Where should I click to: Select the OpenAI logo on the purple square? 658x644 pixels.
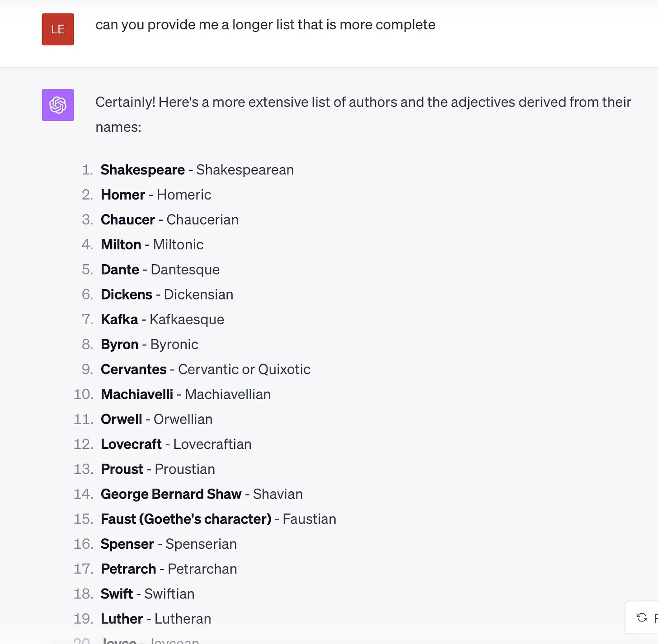click(57, 105)
